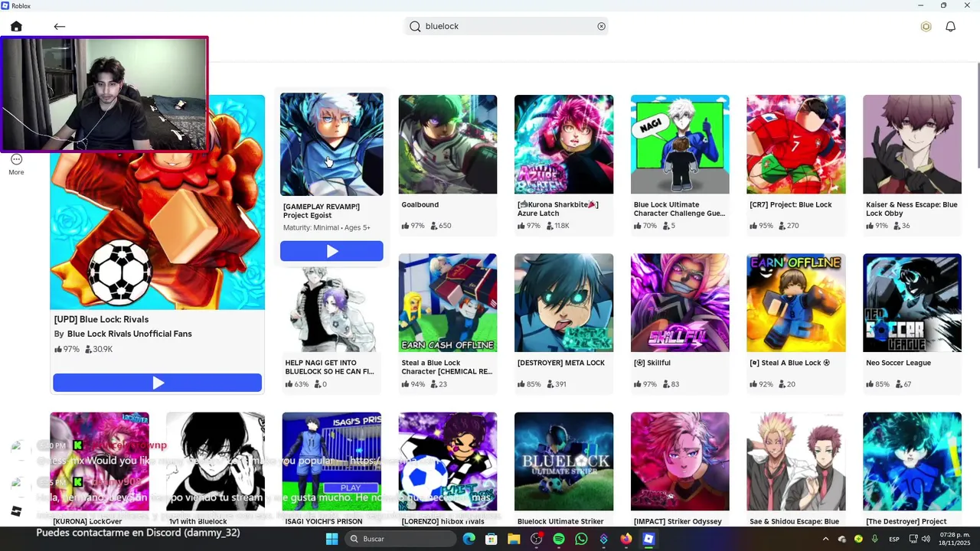Open Steal A Blue Lock earn offline thumbnail
The height and width of the screenshot is (551, 980).
796,303
